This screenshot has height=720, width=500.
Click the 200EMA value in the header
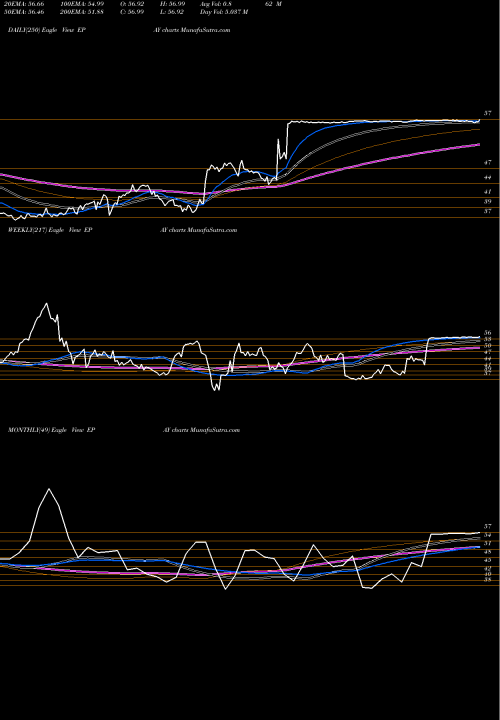click(x=83, y=12)
